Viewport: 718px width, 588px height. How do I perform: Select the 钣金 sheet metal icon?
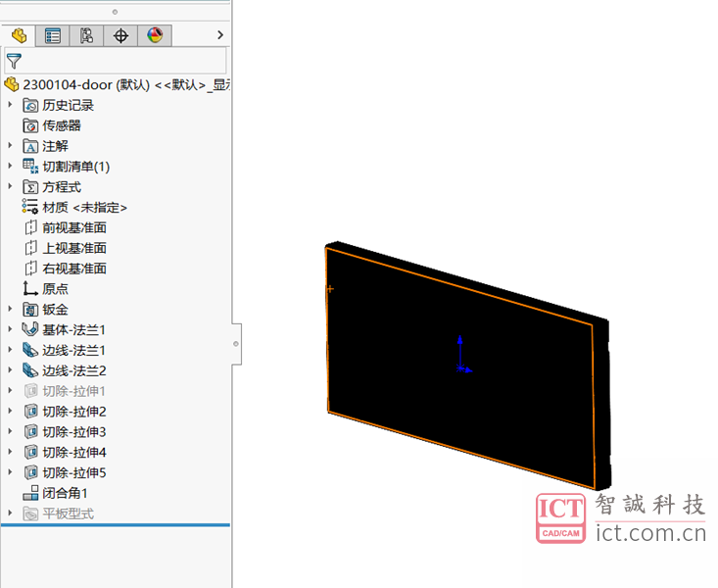(30, 310)
